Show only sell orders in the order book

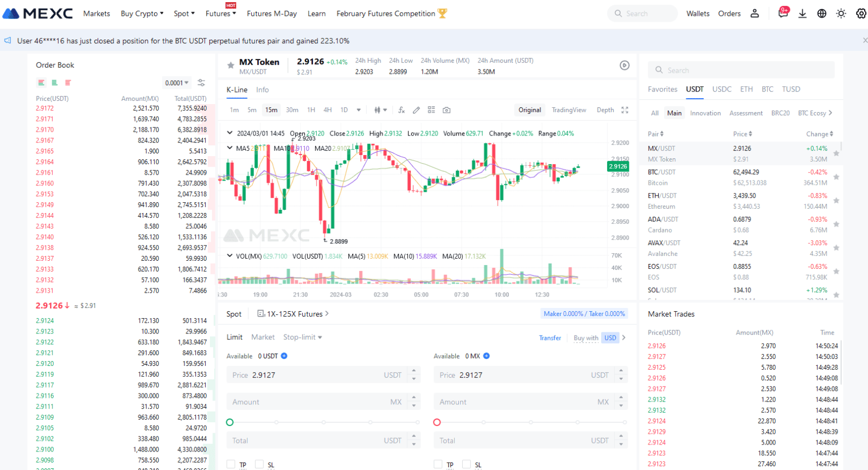click(68, 82)
